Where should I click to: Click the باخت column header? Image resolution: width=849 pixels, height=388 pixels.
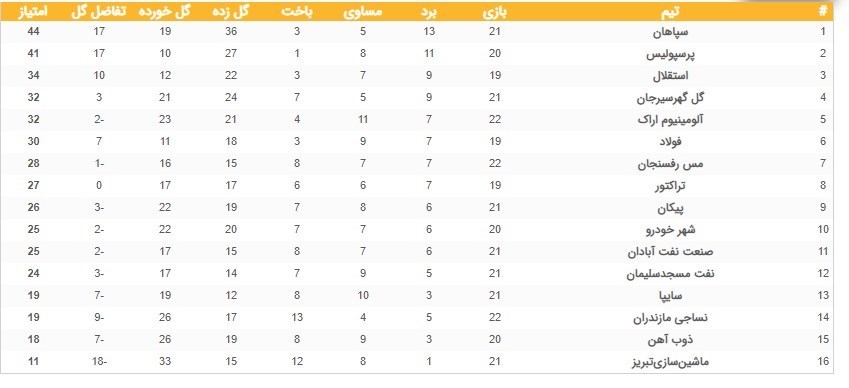pyautogui.click(x=297, y=12)
